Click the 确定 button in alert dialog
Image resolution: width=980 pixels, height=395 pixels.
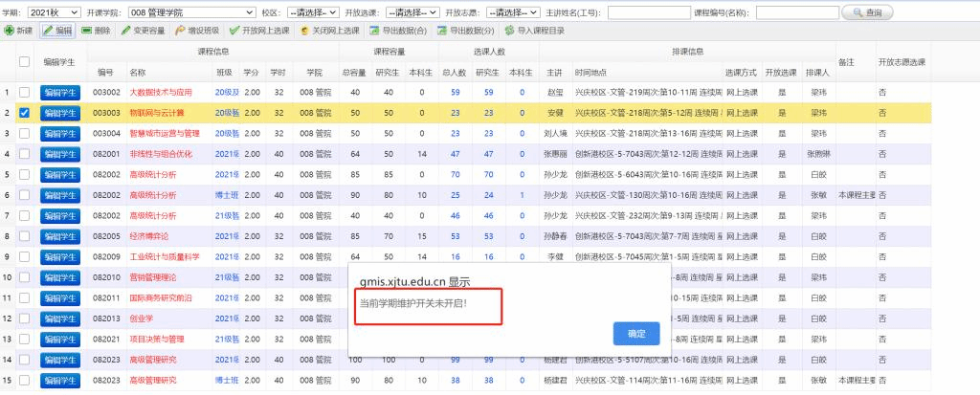pos(635,334)
